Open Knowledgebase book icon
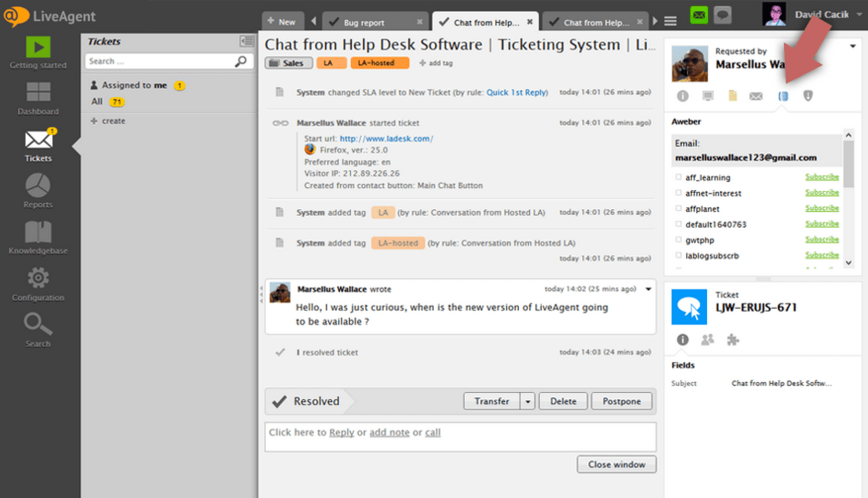The height and width of the screenshot is (498, 868). pos(38,232)
